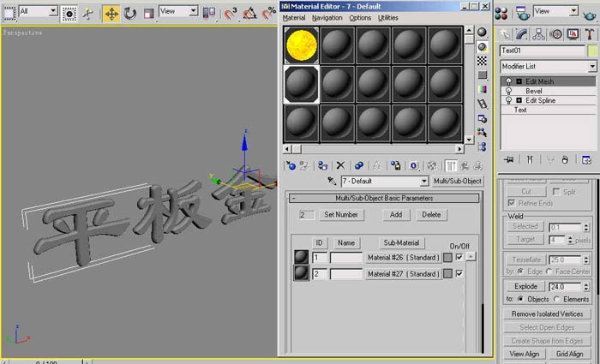Toggle the Angle Snap icon
The width and height of the screenshot is (600, 364).
click(250, 14)
